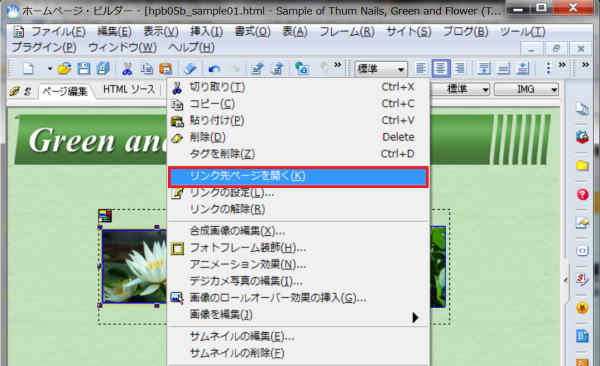Click the globe browser preview icon

click(302, 69)
